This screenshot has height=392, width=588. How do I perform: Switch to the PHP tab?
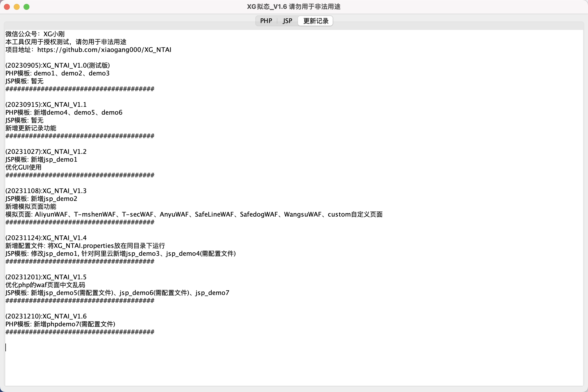click(266, 21)
